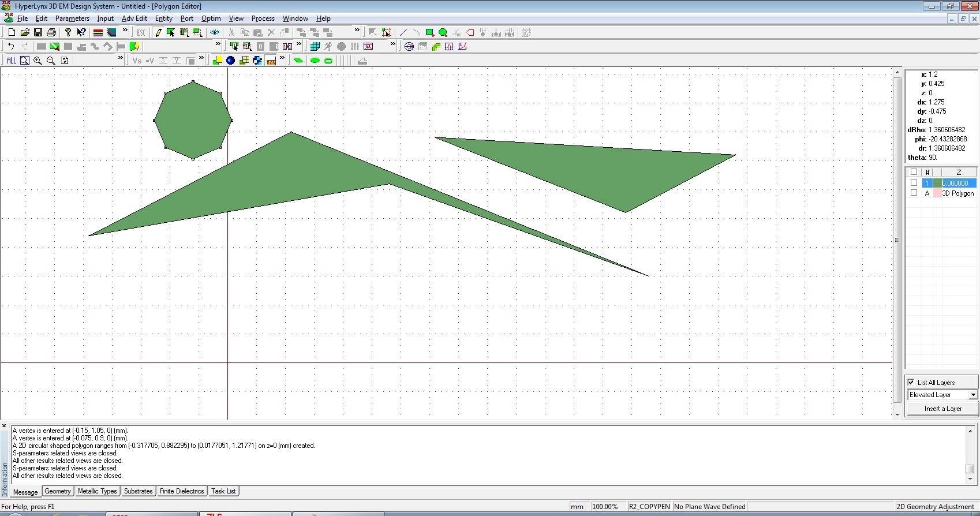This screenshot has height=516, width=980.
Task: Expand the BAR toolbar overflow chevron
Action: point(282,58)
